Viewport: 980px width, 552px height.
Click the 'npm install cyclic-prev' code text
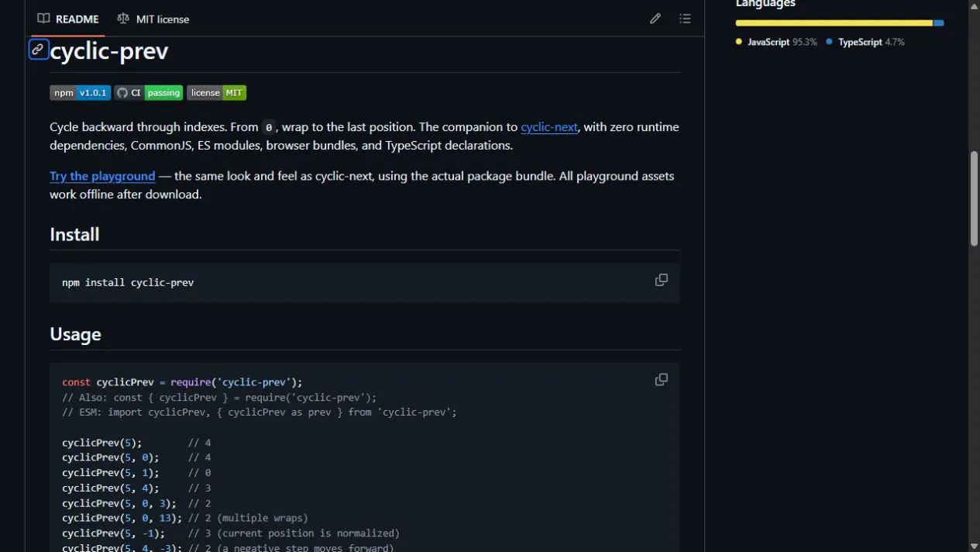tap(128, 283)
